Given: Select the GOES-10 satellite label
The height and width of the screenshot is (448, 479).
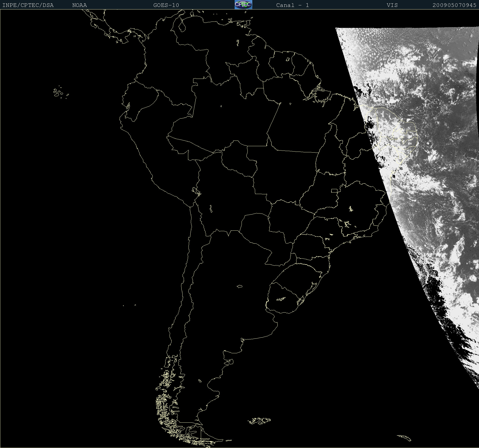Looking at the screenshot, I should click(166, 5).
